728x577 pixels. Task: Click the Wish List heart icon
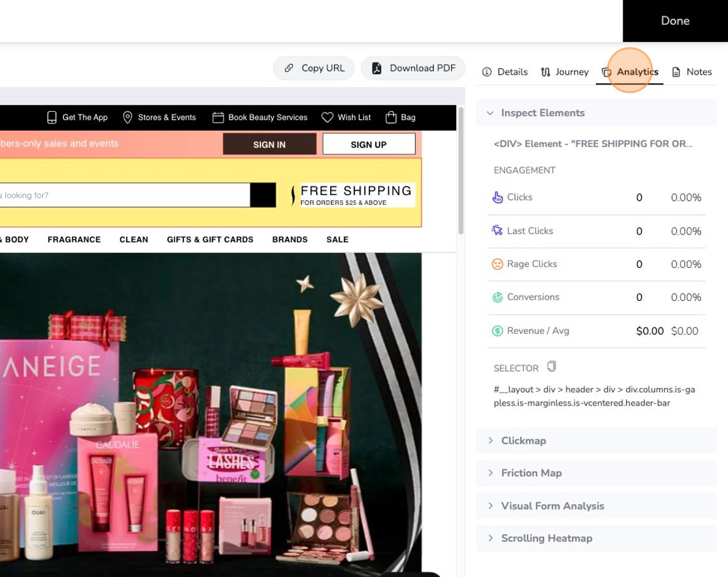(x=328, y=118)
